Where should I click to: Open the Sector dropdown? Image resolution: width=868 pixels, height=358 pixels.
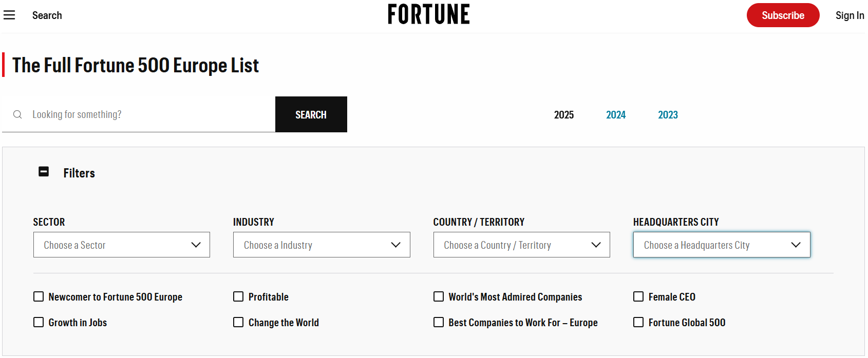122,245
